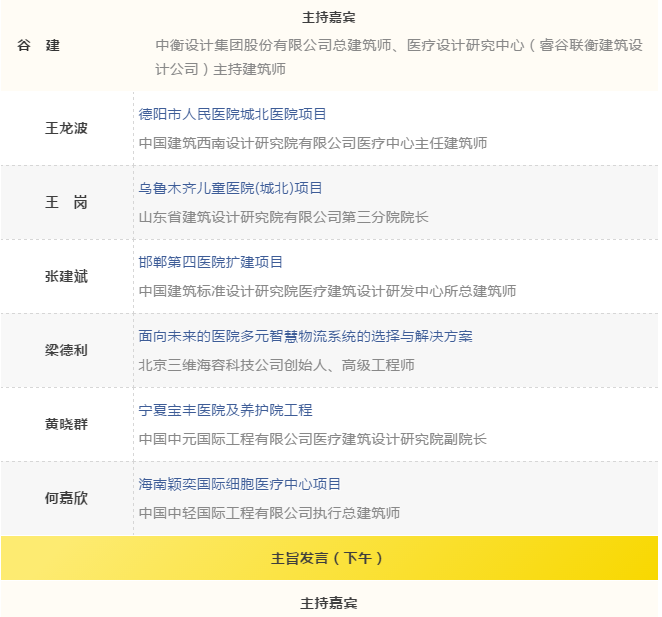Select the 主旨发言（下午） yellow banner
This screenshot has height=617, width=662.
point(329,558)
